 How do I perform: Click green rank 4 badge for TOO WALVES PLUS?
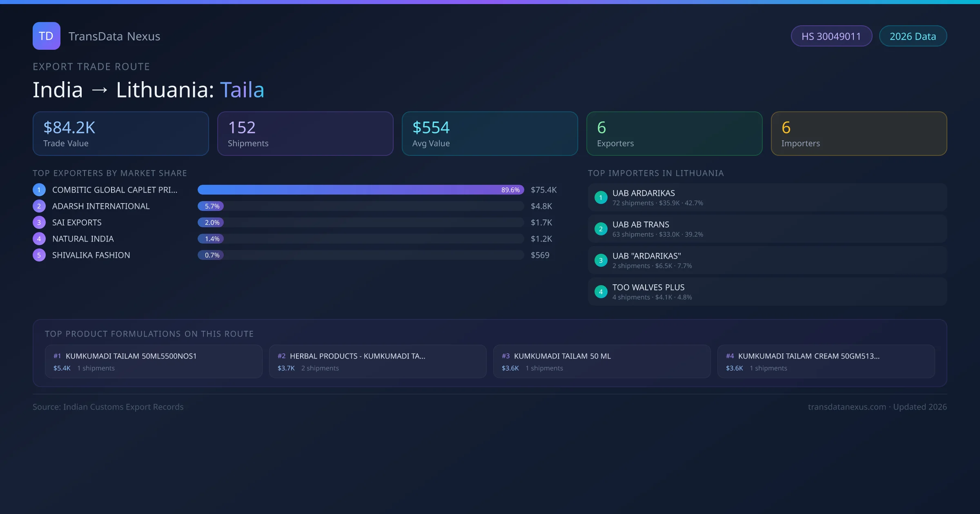601,292
